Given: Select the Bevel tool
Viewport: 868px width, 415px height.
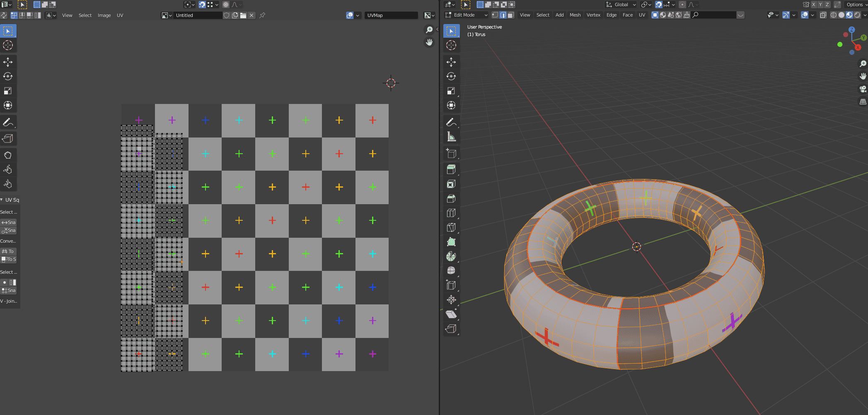Looking at the screenshot, I should pyautogui.click(x=451, y=198).
